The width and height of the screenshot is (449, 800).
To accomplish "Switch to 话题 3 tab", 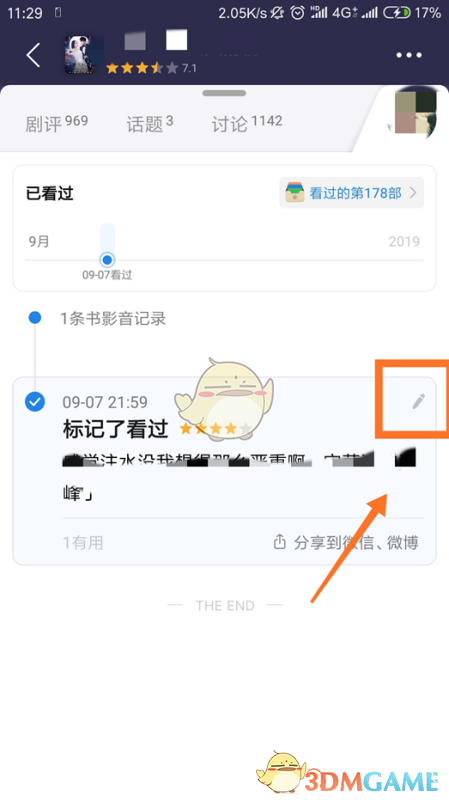I will (x=149, y=123).
